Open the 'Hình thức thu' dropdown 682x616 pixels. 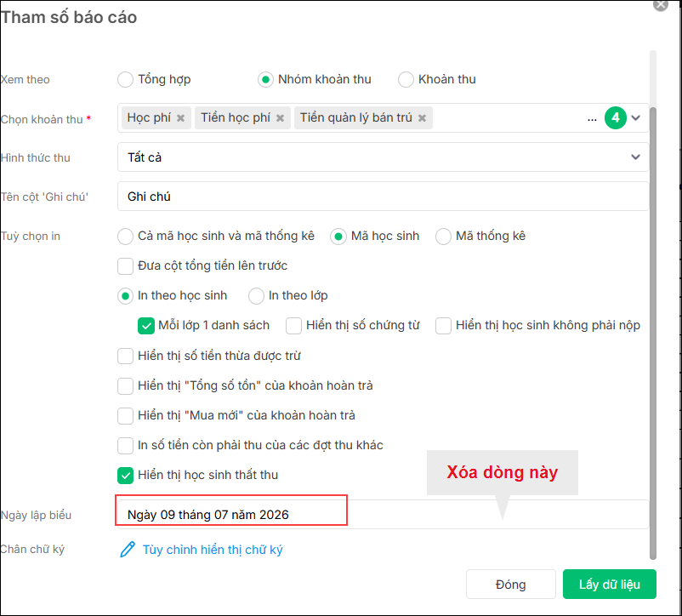pos(383,157)
